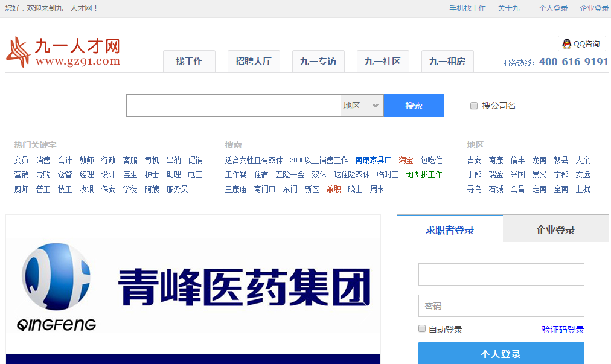Click the 南康家具厂 search link
The height and width of the screenshot is (364, 611).
tap(373, 160)
